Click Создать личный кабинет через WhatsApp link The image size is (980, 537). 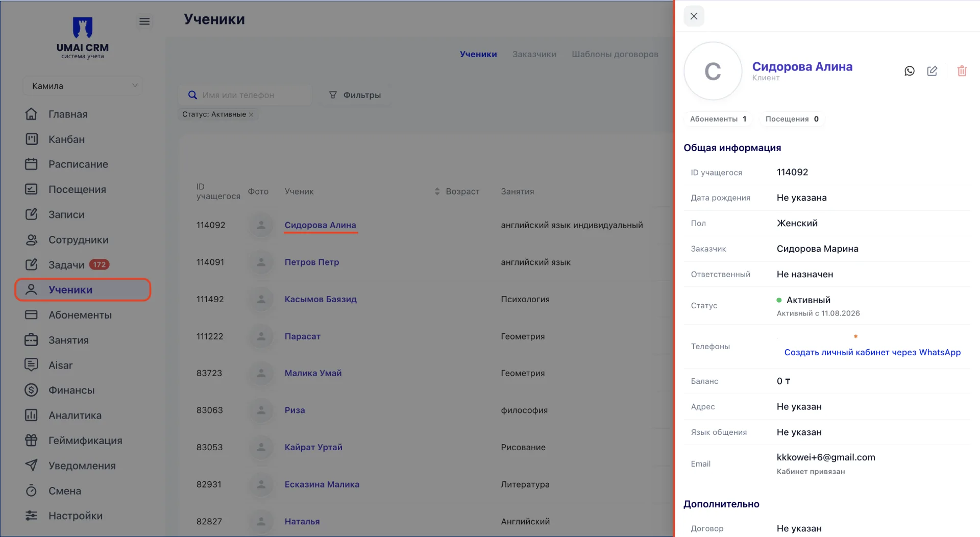[x=872, y=352]
